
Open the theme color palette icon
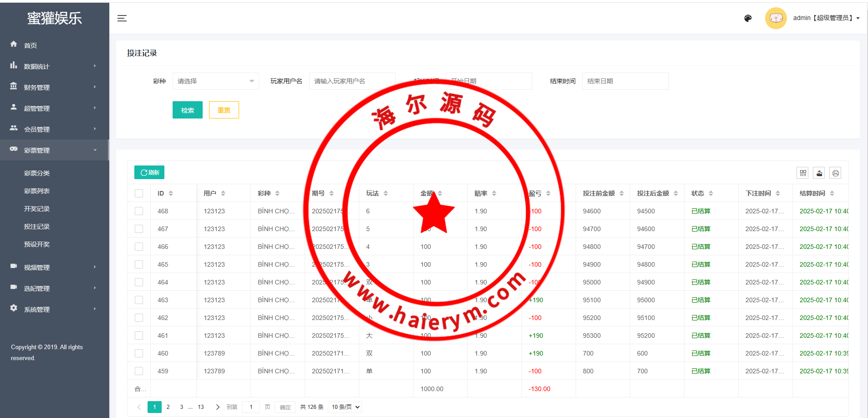[x=748, y=18]
